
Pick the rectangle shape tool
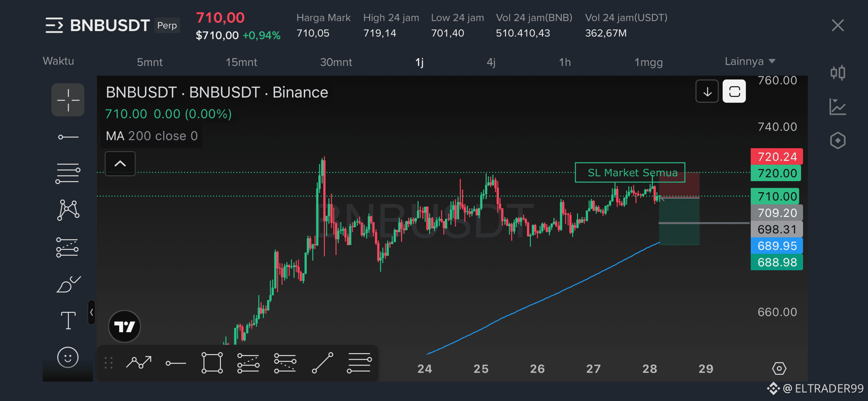pyautogui.click(x=212, y=363)
